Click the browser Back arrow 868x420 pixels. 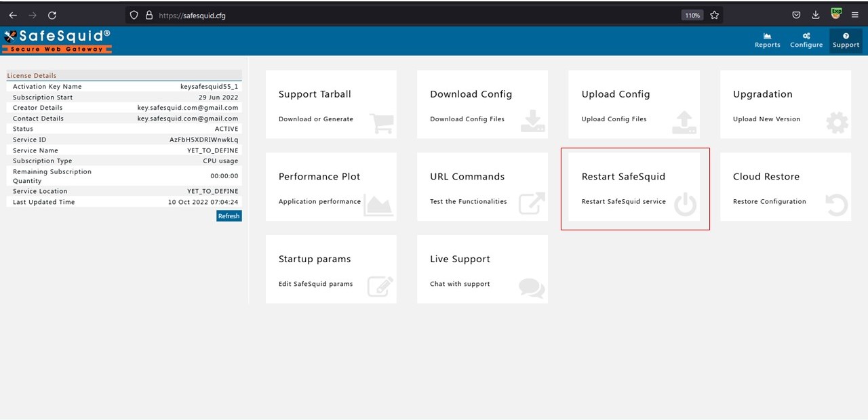point(13,15)
